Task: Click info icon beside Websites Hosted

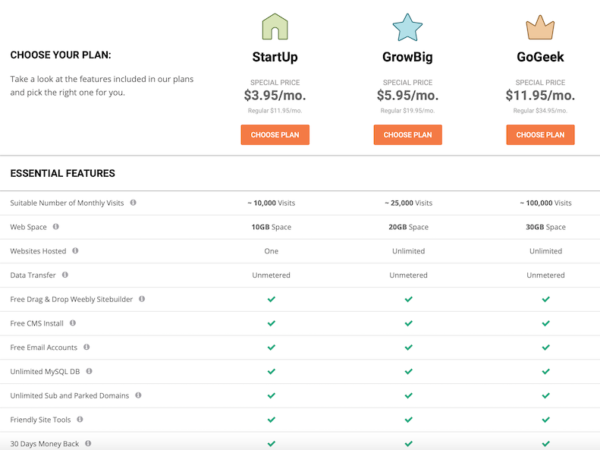Action: (76, 251)
